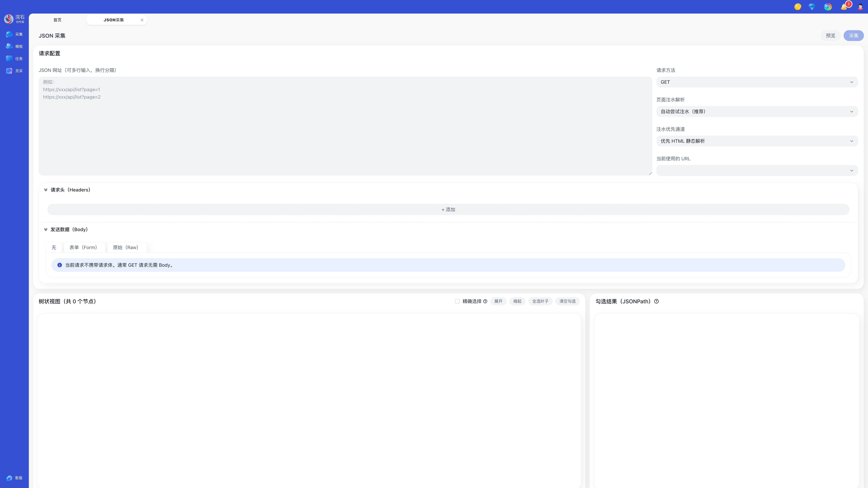Switch to the 首页 tab

click(x=57, y=20)
